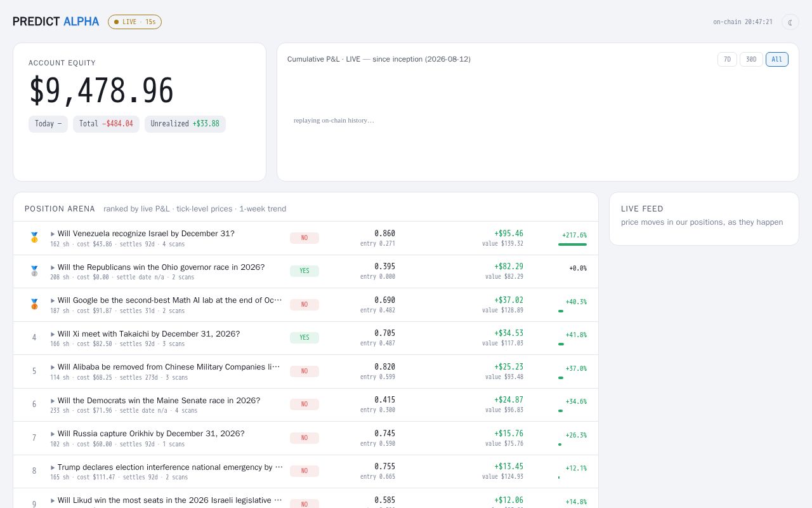Click the POSITION ARENA heading
This screenshot has width=812, height=508.
click(x=60, y=209)
